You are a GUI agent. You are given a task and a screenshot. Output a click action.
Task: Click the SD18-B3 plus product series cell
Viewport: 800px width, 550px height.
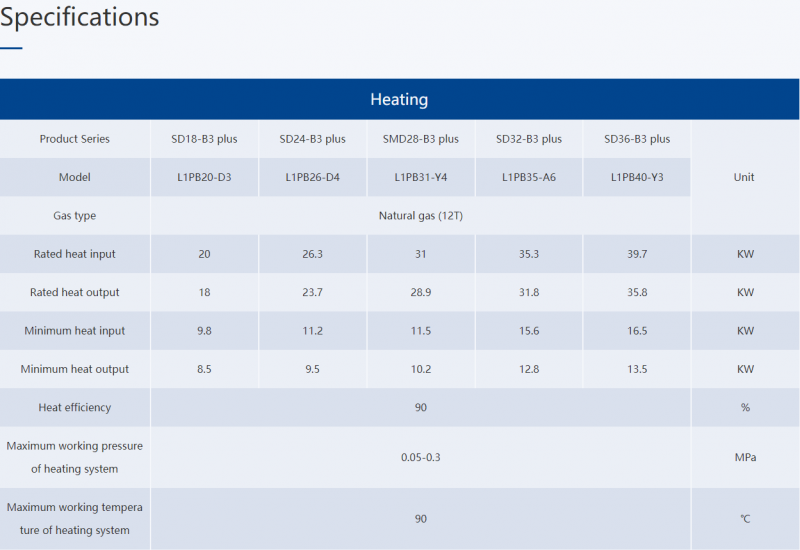coord(204,139)
